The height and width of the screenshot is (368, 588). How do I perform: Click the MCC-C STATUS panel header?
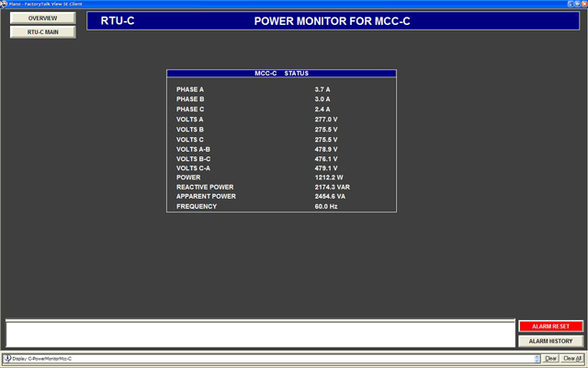[x=281, y=73]
